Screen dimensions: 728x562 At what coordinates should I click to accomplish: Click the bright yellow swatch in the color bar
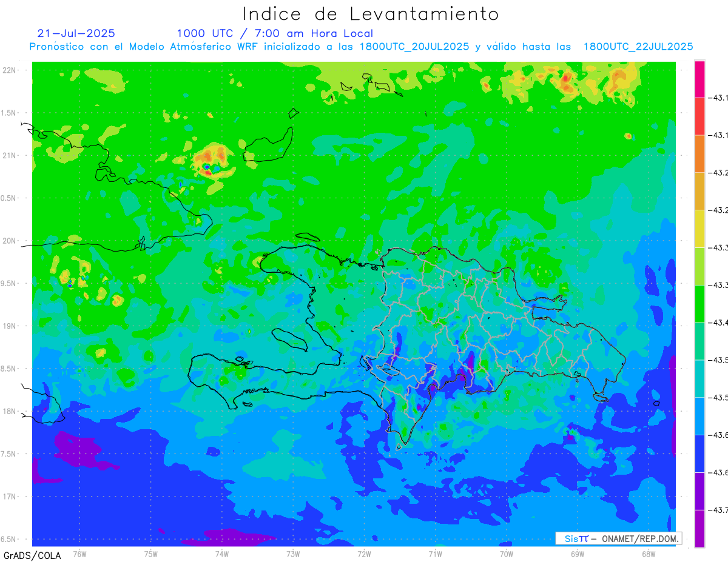699,229
